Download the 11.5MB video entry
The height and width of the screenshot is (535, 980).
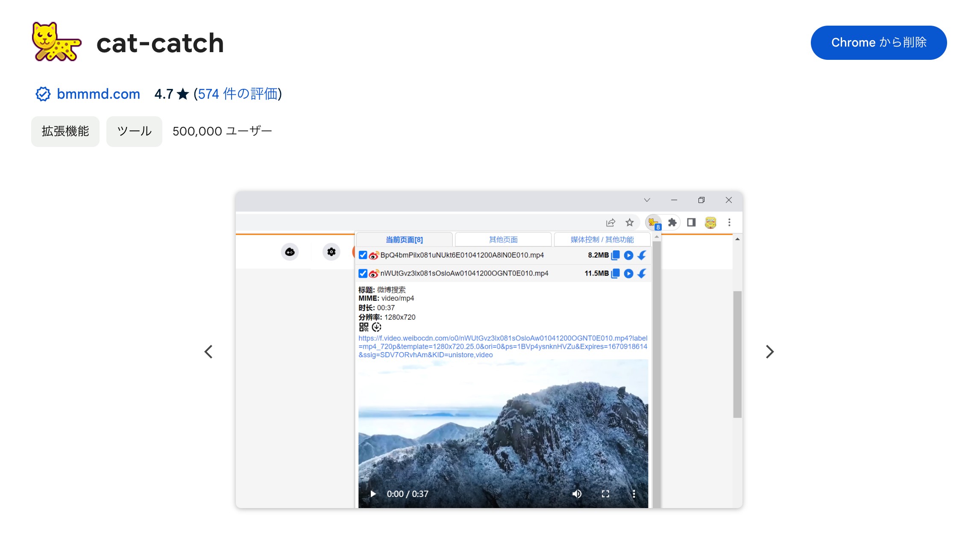click(x=642, y=273)
